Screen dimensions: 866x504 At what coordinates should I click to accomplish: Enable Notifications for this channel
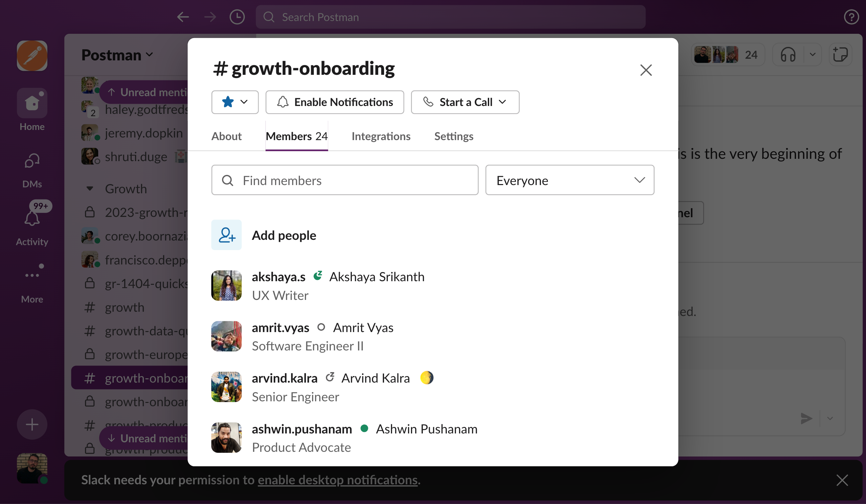click(x=335, y=102)
